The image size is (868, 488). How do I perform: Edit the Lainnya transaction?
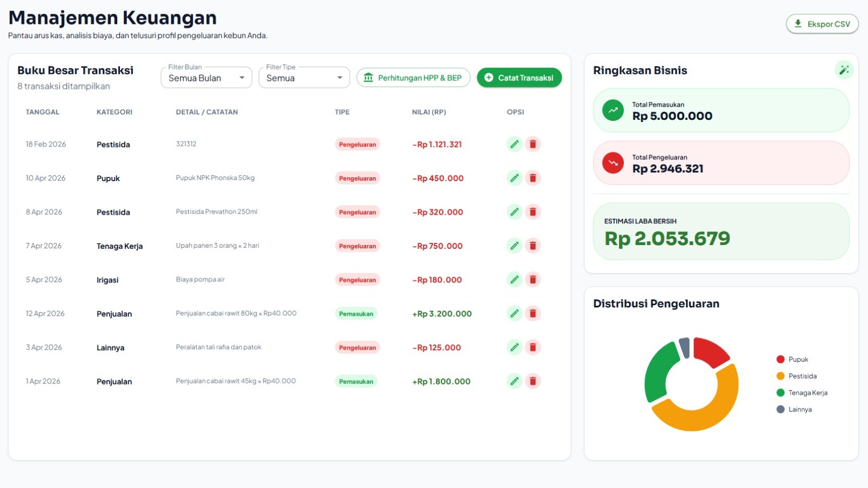pyautogui.click(x=514, y=348)
